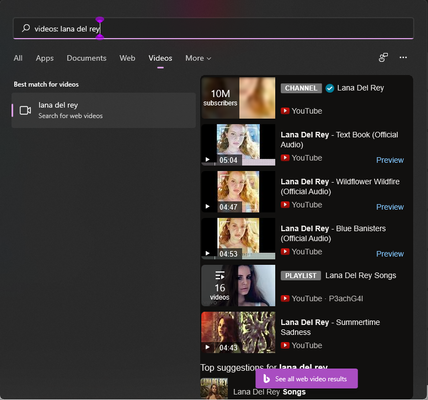Click YouTube icon under Blue Banisters result
The image size is (428, 400).
point(285,252)
